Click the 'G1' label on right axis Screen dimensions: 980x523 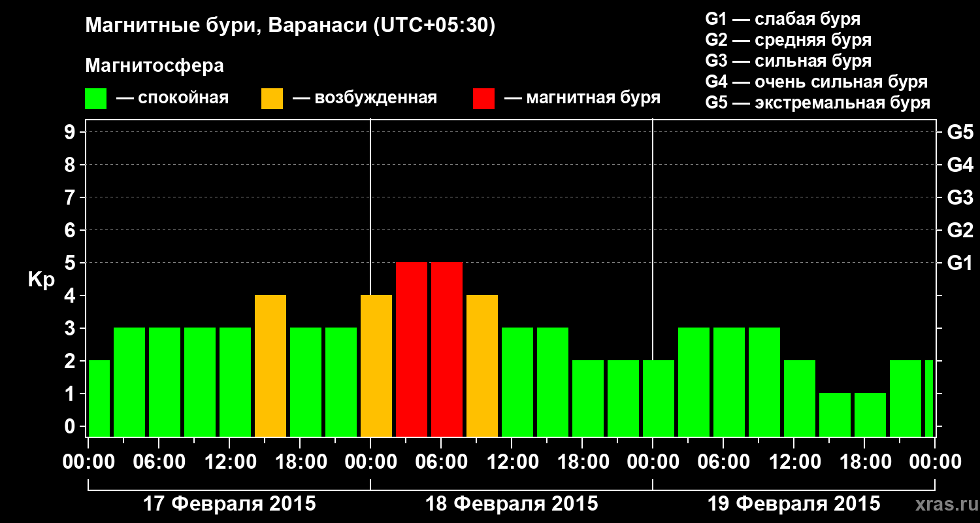[960, 263]
